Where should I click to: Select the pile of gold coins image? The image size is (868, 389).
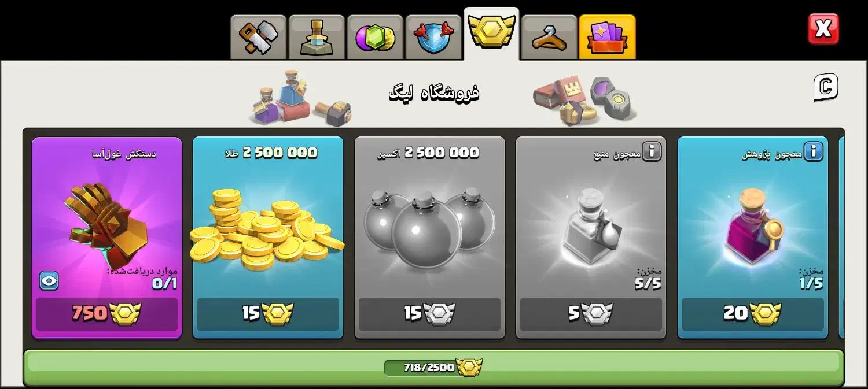[x=267, y=229]
